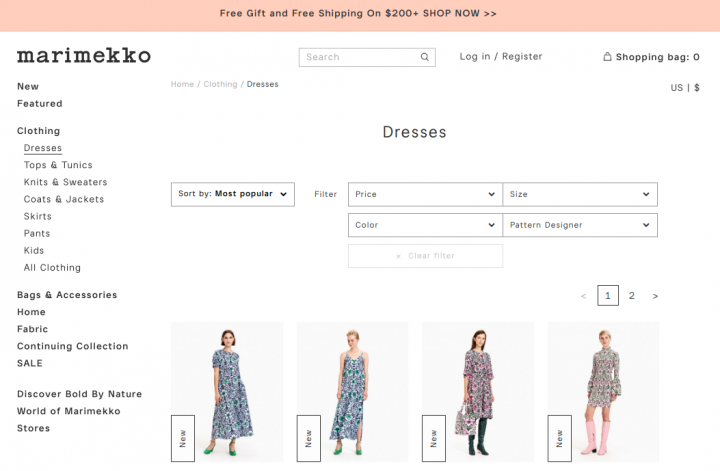
Task: Click the US | $ region selector
Action: click(685, 87)
